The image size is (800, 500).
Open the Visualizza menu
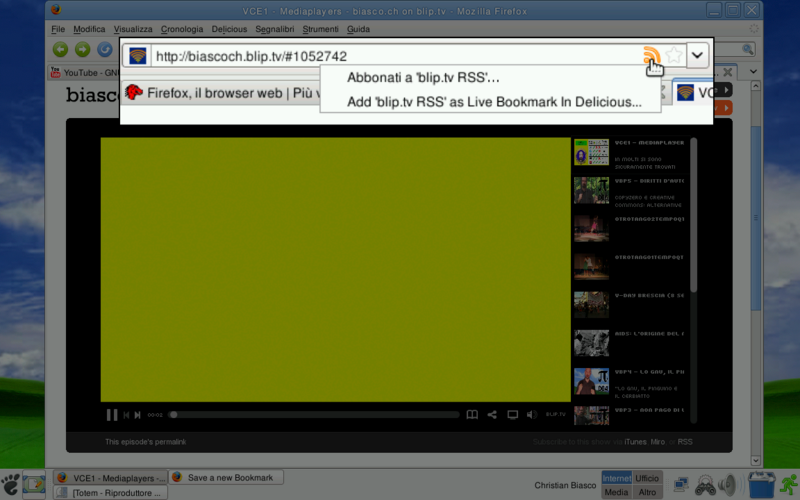click(133, 29)
